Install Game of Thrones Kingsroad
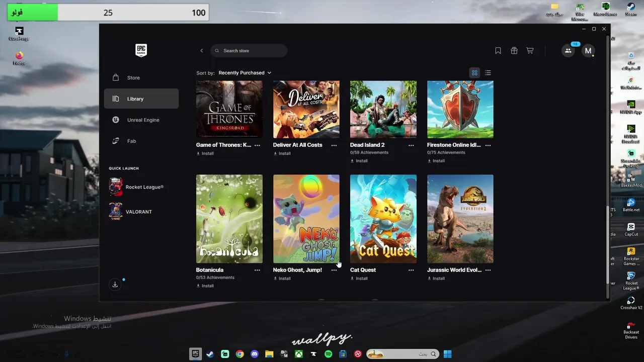The width and height of the screenshot is (644, 362). pyautogui.click(x=205, y=153)
